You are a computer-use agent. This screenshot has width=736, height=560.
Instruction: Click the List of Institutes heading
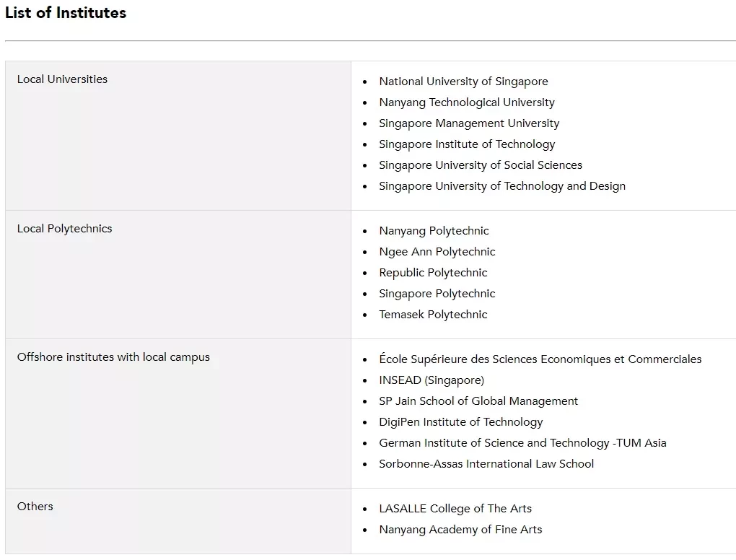point(66,13)
